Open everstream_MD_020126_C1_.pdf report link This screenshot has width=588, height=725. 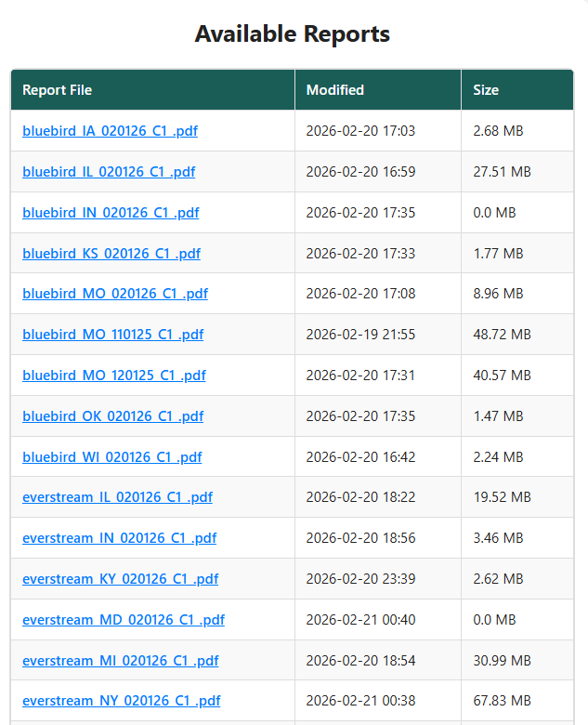tap(124, 620)
